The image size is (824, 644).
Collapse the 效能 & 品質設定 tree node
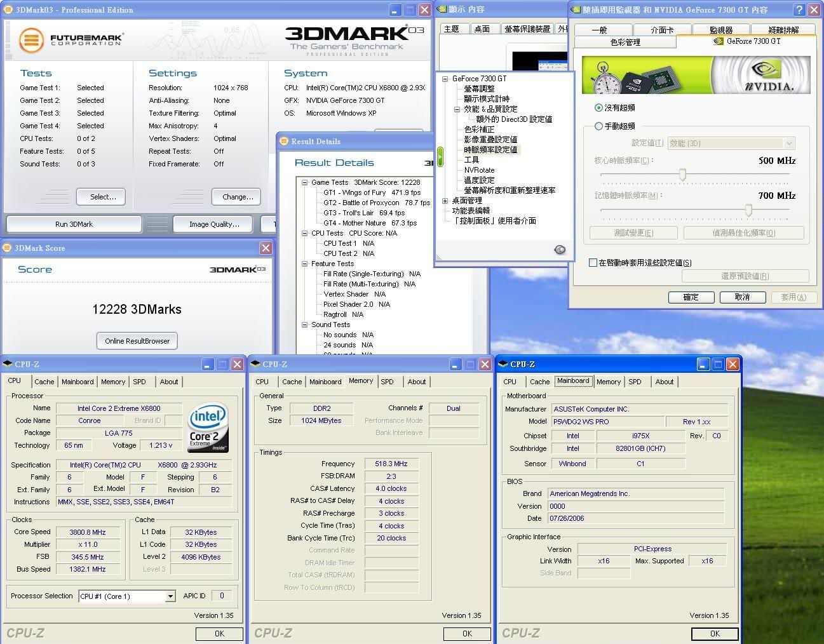(x=457, y=109)
